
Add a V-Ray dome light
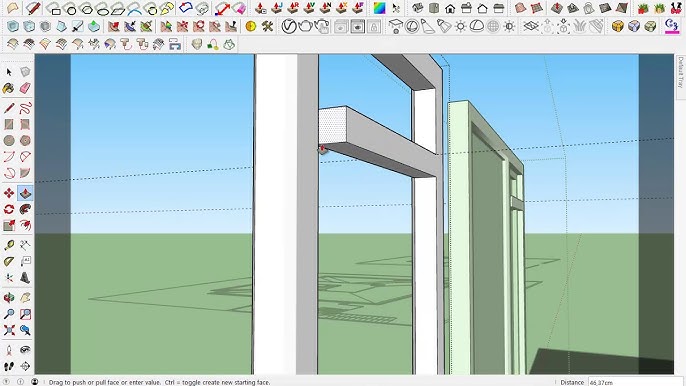[477, 27]
